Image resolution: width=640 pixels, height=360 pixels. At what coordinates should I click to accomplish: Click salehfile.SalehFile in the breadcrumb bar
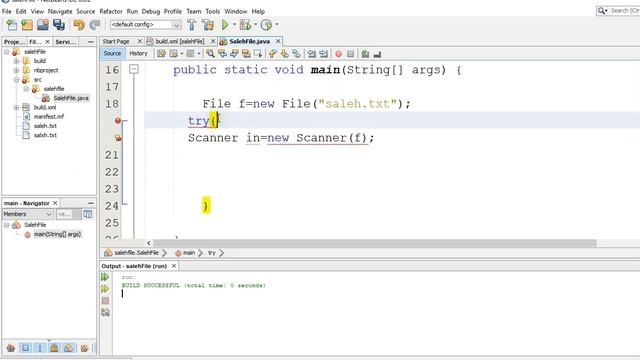[136, 253]
